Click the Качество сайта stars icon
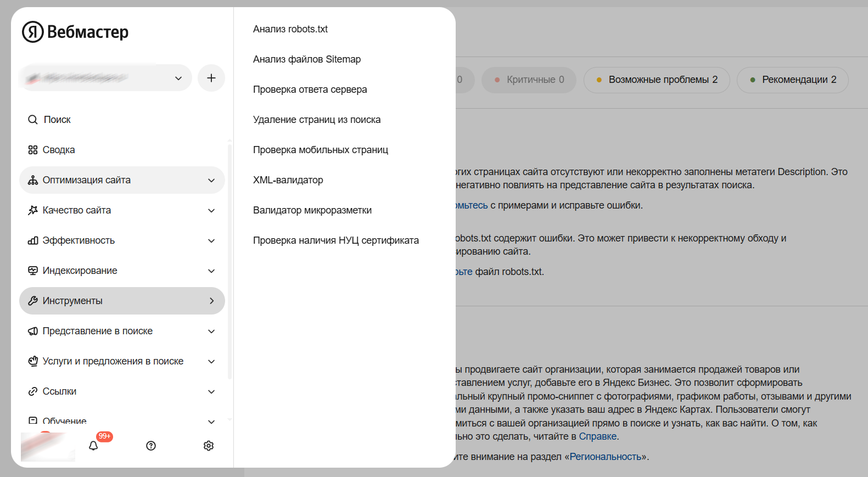Screen dimensions: 868x477 tap(33, 210)
